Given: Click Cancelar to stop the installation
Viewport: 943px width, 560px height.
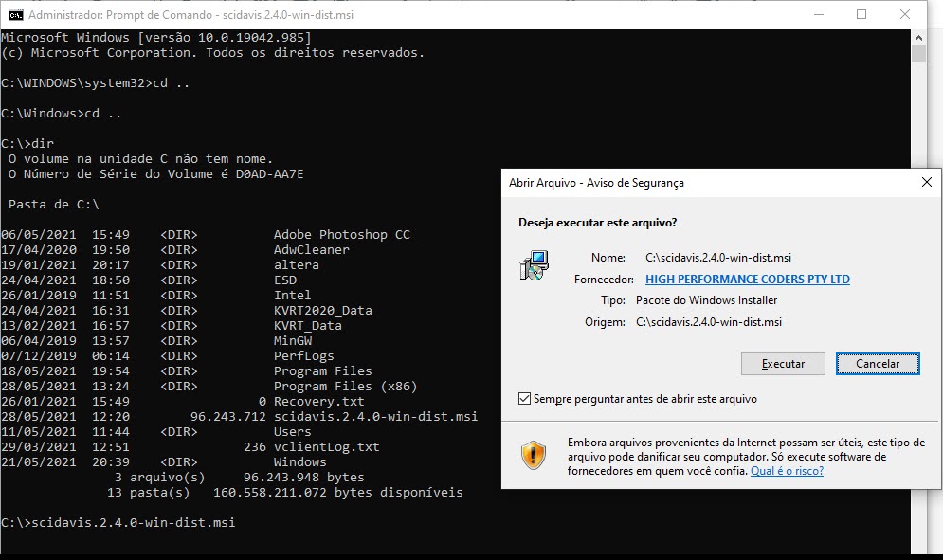Looking at the screenshot, I should click(x=877, y=364).
